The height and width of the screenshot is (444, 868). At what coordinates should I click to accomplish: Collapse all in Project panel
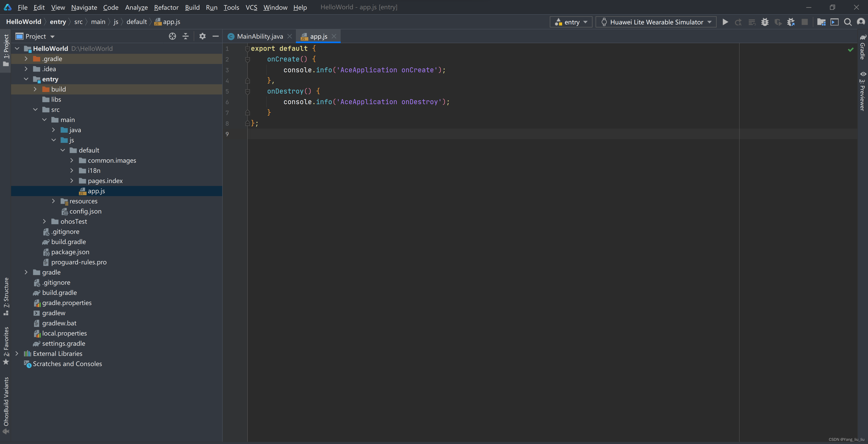coord(186,36)
